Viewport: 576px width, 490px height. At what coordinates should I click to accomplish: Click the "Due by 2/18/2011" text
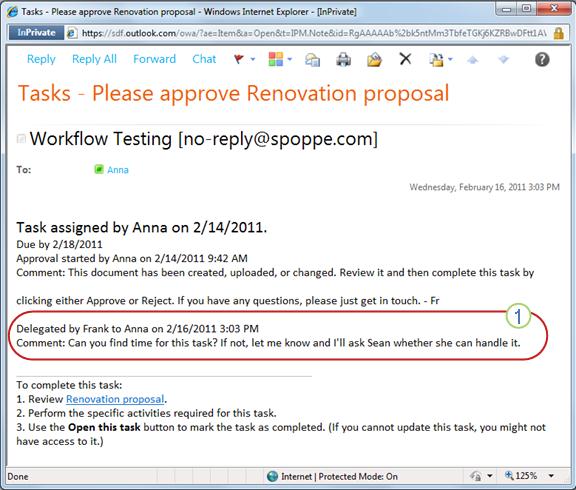coord(60,244)
